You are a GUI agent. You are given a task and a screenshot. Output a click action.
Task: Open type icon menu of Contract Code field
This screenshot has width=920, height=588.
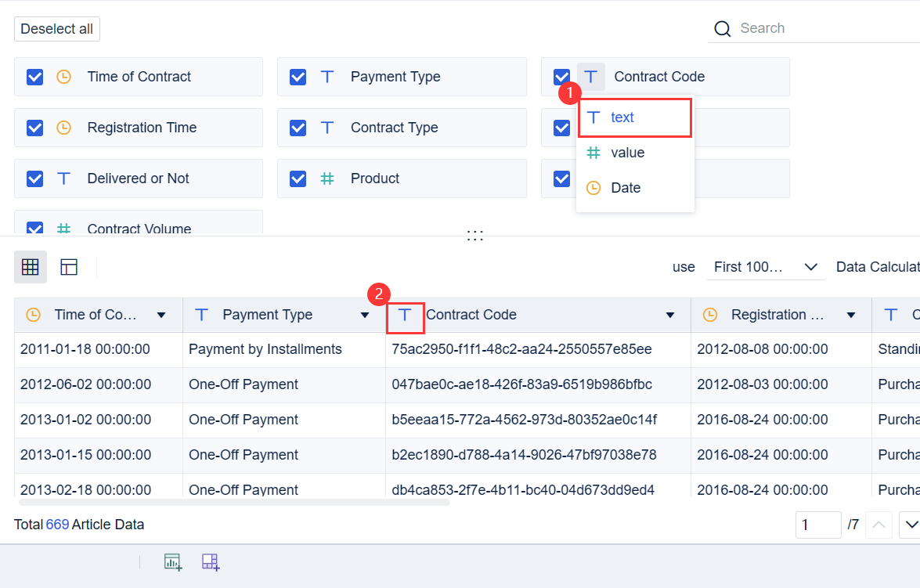pyautogui.click(x=591, y=77)
